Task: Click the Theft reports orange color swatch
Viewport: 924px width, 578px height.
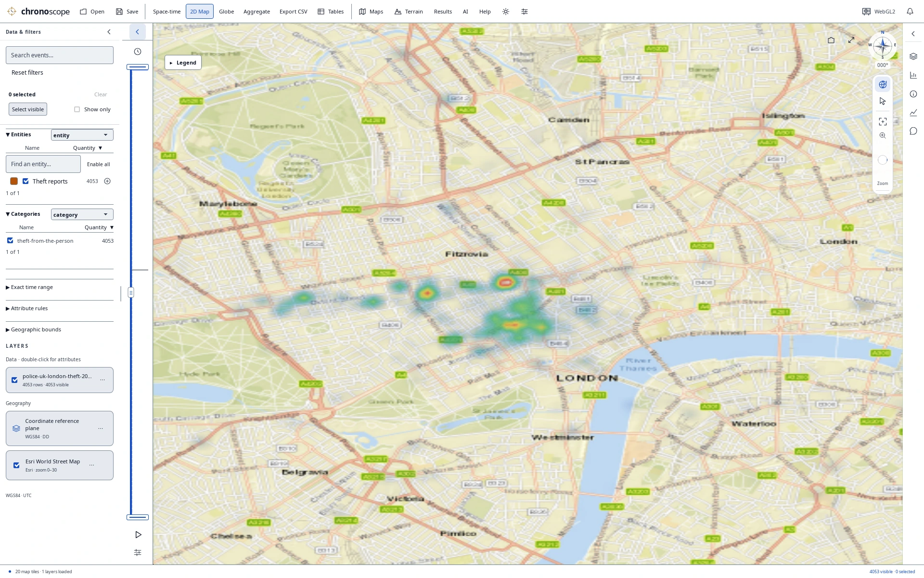Action: 14,181
